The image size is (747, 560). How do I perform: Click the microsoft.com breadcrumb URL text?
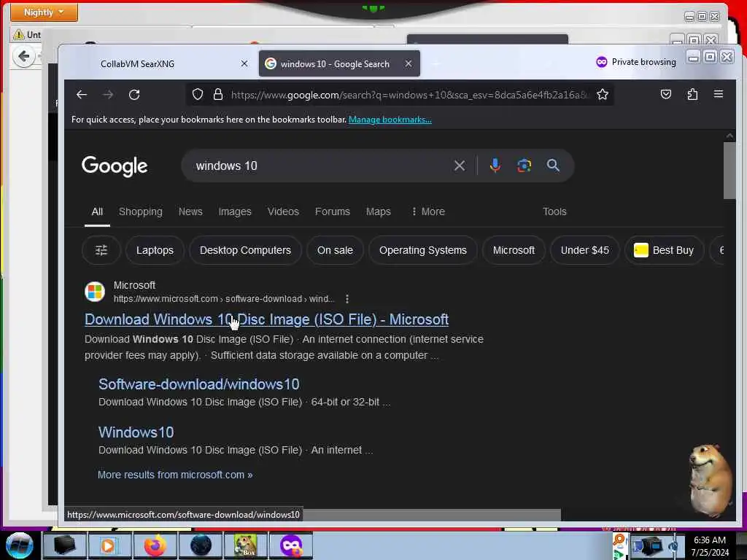223,299
